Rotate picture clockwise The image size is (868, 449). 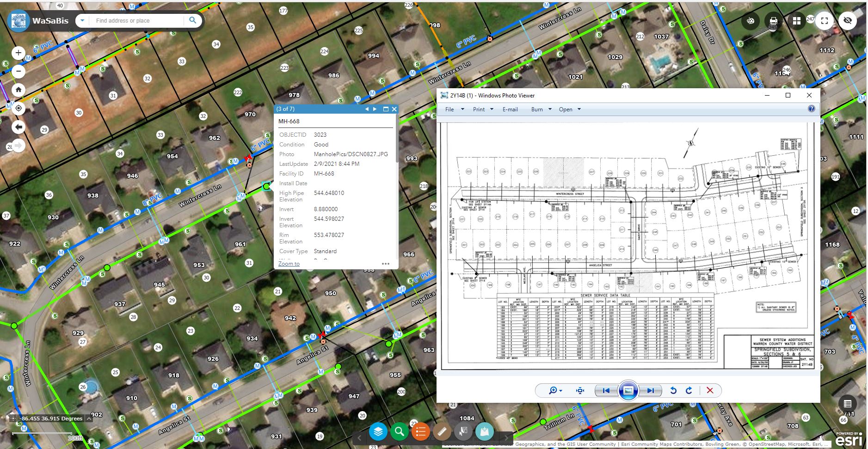click(689, 391)
